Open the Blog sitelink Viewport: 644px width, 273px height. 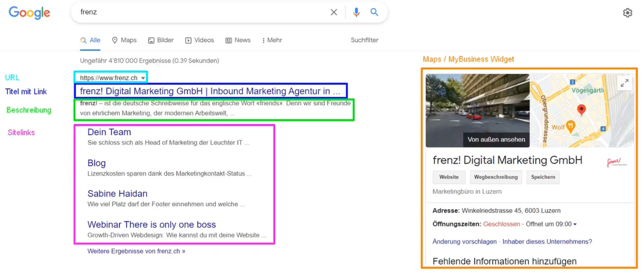pyautogui.click(x=97, y=163)
